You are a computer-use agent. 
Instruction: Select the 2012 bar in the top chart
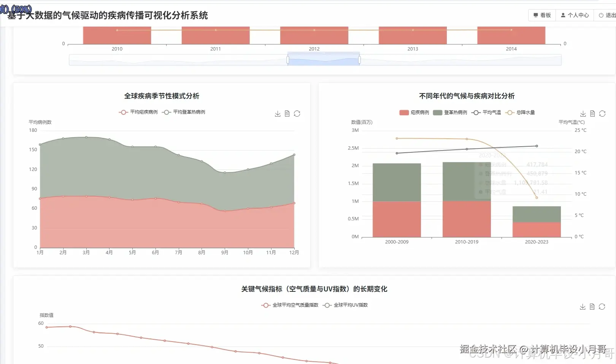314,35
